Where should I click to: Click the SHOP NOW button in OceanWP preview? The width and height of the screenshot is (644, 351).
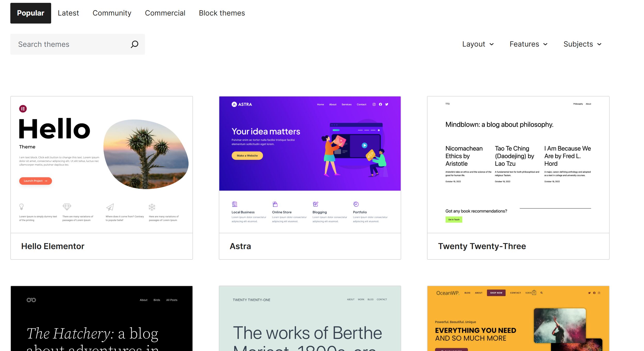click(x=496, y=293)
